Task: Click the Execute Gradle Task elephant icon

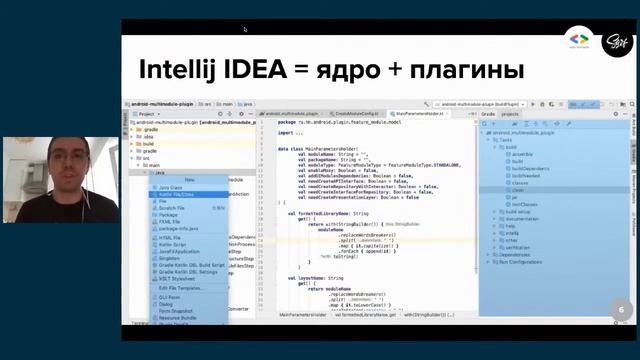Action: click(x=514, y=124)
